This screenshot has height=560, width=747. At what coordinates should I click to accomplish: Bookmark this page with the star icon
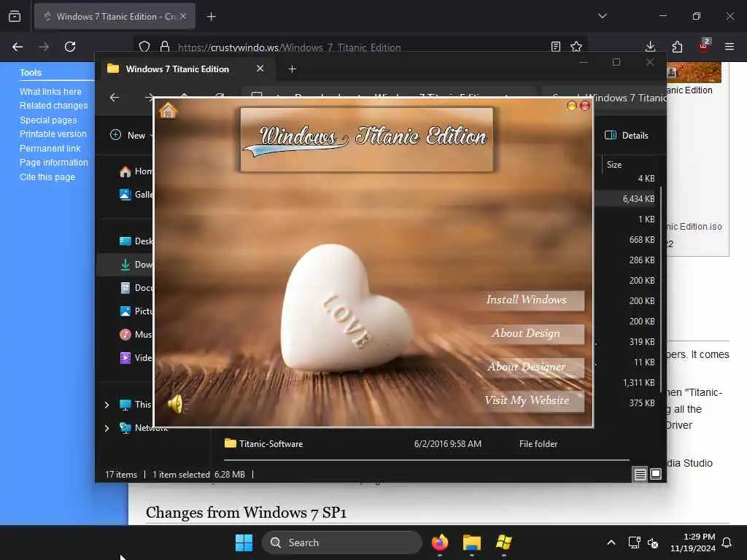pyautogui.click(x=576, y=47)
